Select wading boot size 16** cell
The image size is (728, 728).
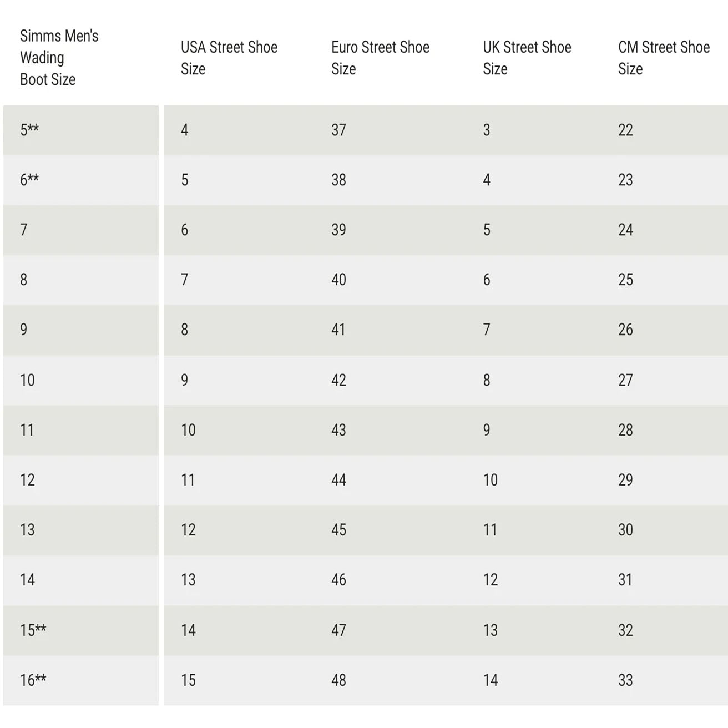pos(33,680)
